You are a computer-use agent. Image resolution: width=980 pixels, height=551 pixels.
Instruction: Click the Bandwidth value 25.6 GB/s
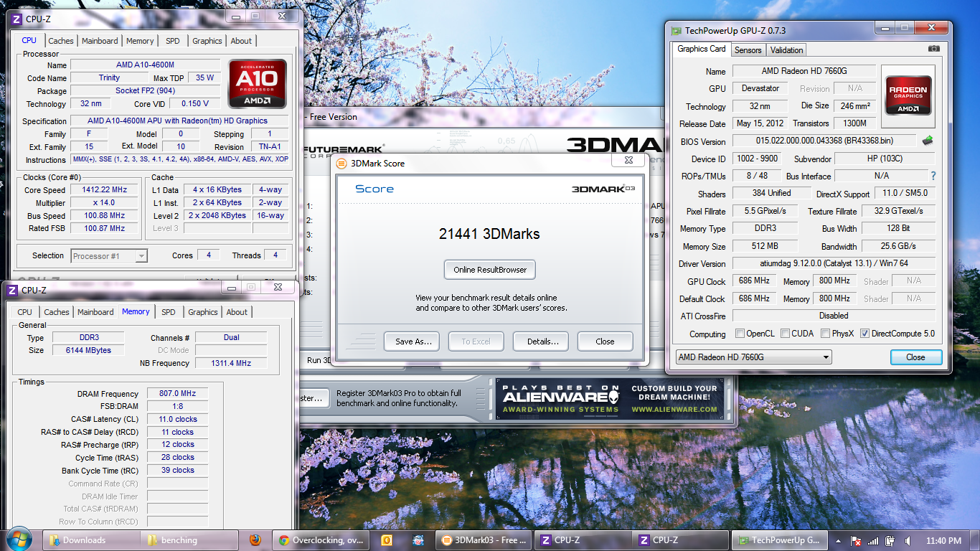tap(898, 246)
